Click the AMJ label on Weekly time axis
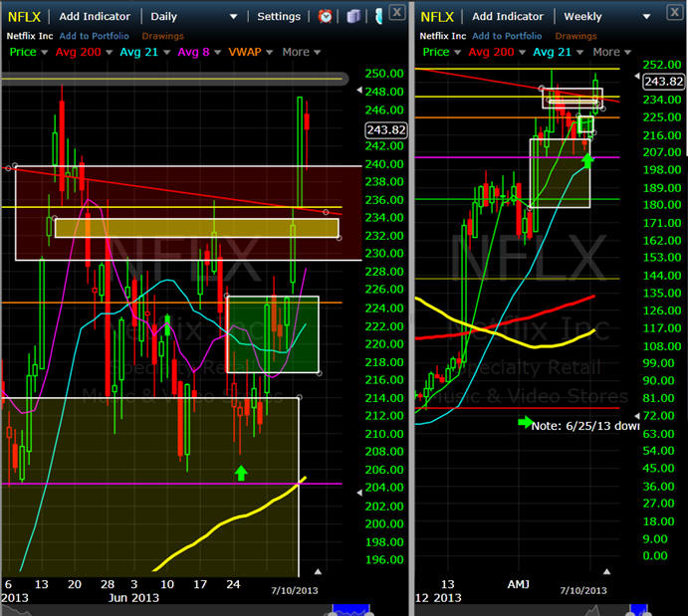 point(518,584)
